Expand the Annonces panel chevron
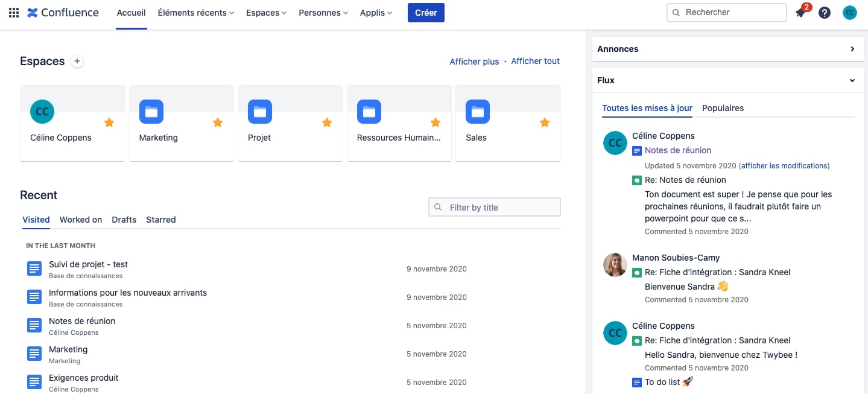The image size is (868, 394). pyautogui.click(x=852, y=49)
